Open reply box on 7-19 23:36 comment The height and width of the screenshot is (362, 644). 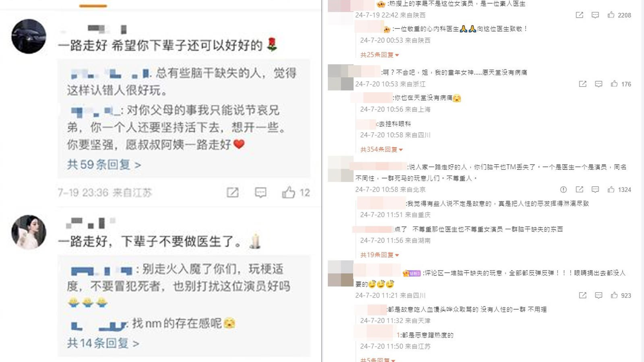click(260, 192)
